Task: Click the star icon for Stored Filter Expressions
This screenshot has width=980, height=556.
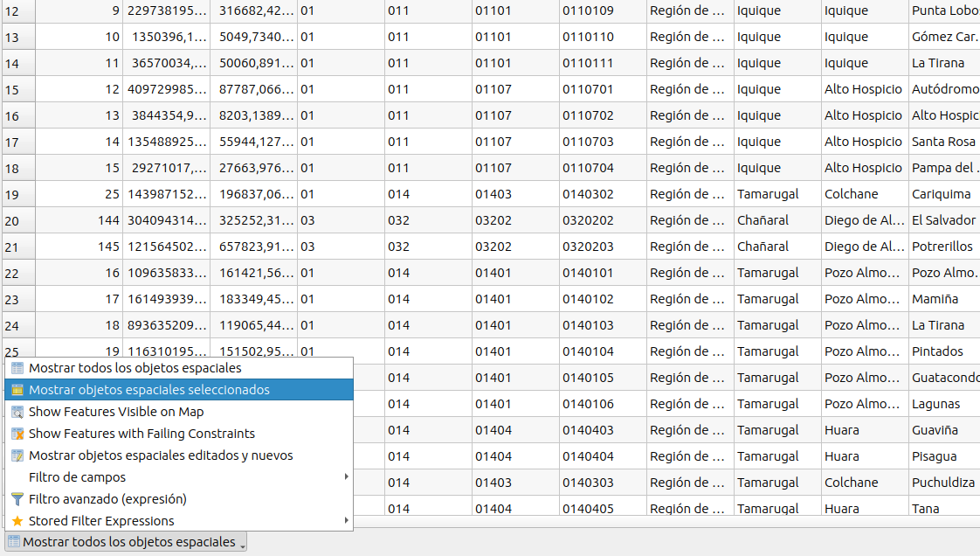Action: (x=17, y=521)
